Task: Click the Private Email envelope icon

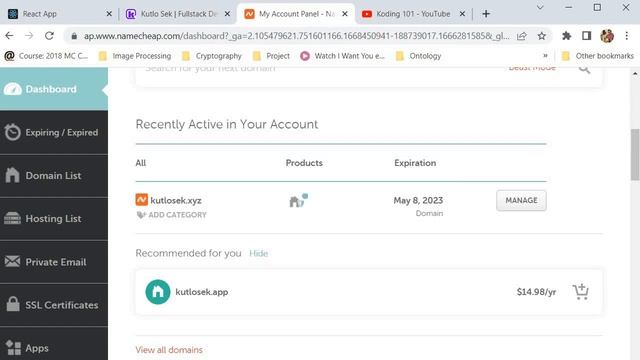Action: coord(13,261)
